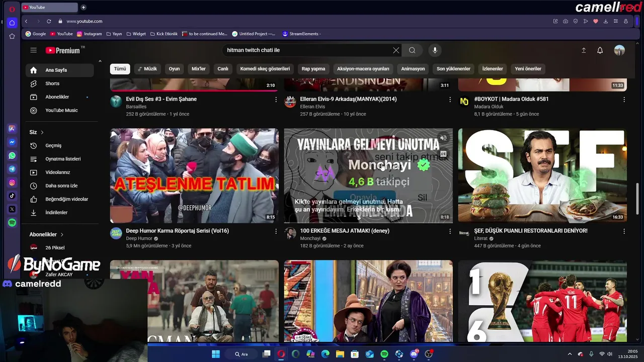Add page to favorites with heart icon
This screenshot has height=362, width=644.
pos(596,21)
